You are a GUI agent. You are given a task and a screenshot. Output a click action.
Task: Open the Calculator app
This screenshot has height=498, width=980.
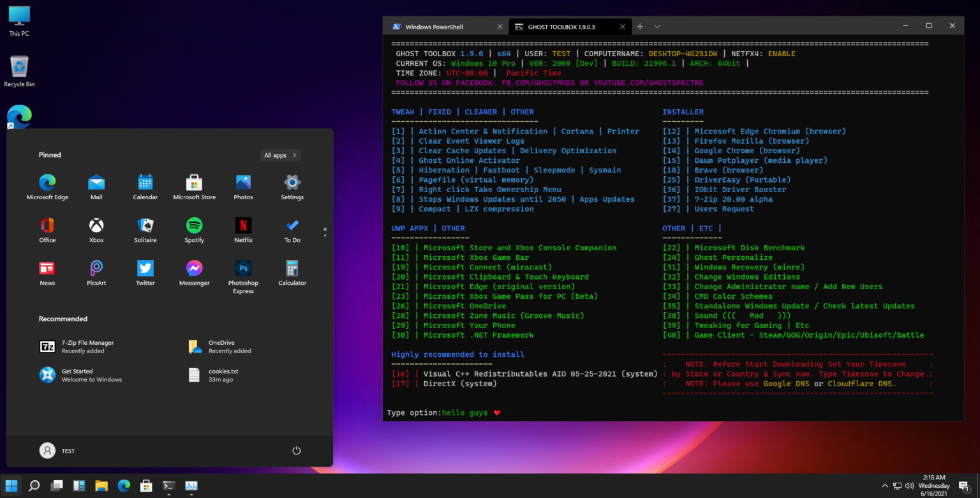292,273
